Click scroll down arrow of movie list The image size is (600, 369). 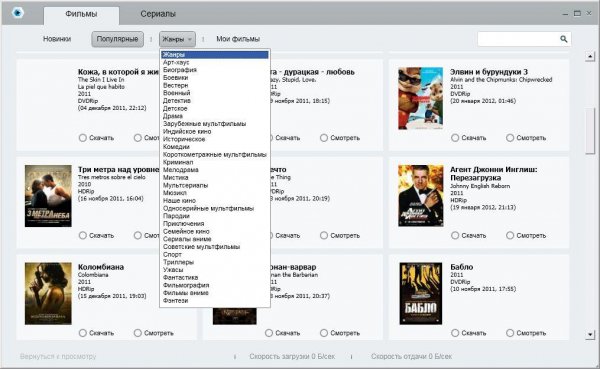(x=590, y=335)
